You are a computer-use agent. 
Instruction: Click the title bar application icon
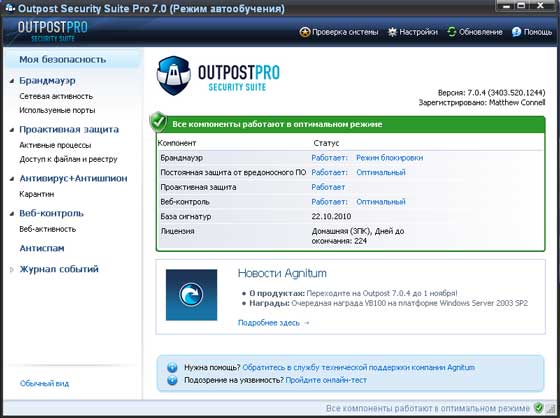(x=10, y=8)
